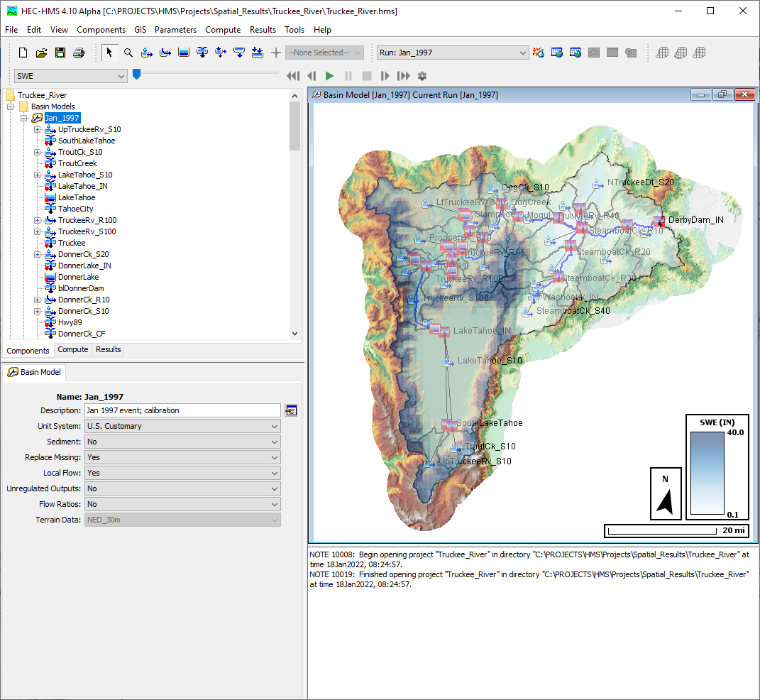The height and width of the screenshot is (700, 760).
Task: Open the second globe table results icon
Action: (x=575, y=53)
